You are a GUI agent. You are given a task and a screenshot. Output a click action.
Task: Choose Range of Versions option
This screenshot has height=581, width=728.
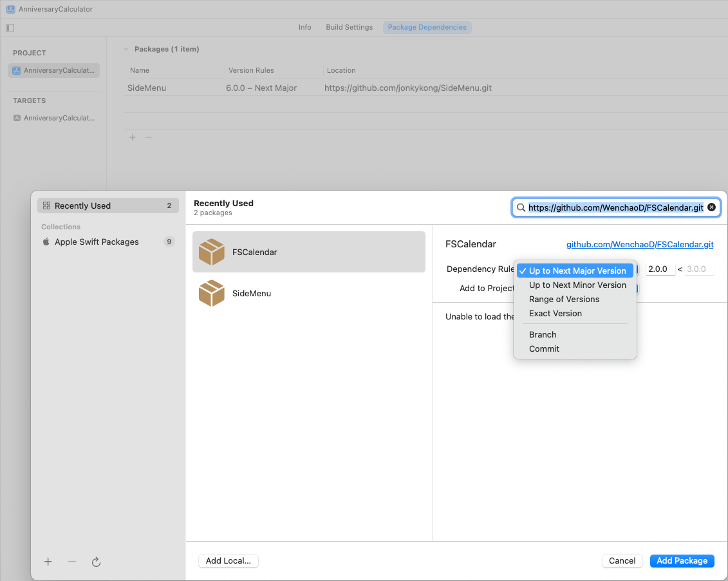(x=575, y=300)
